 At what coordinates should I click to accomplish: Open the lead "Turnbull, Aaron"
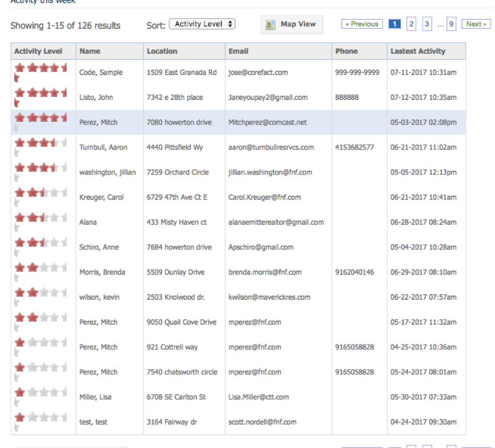click(x=103, y=147)
